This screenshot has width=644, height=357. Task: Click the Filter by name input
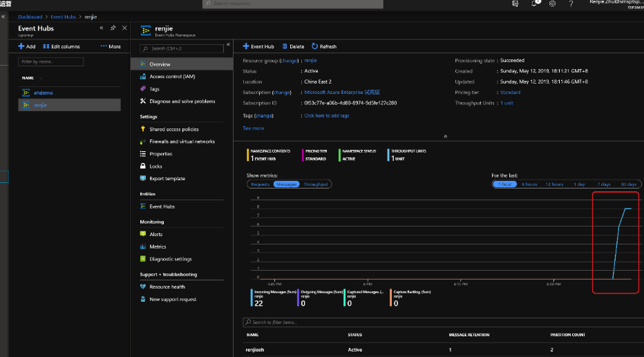pos(50,61)
